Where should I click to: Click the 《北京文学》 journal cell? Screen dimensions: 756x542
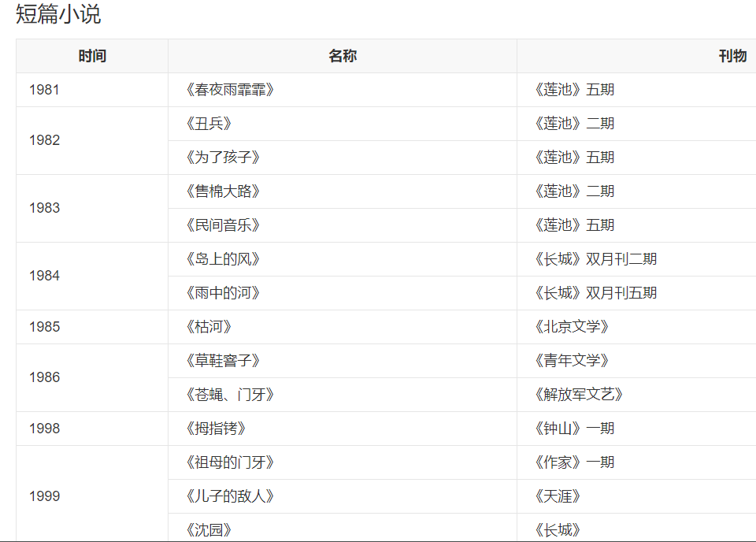573,327
